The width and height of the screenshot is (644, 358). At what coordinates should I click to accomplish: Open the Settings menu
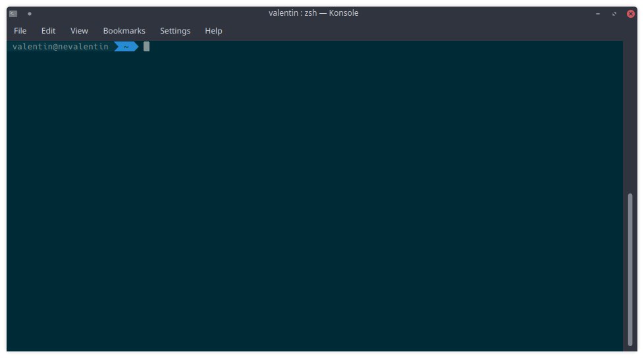pyautogui.click(x=175, y=31)
